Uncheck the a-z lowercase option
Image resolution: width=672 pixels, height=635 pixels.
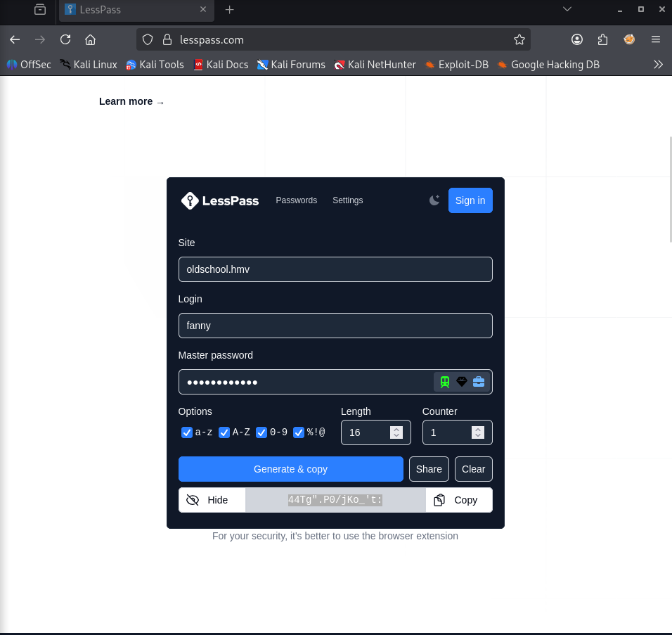click(x=186, y=432)
